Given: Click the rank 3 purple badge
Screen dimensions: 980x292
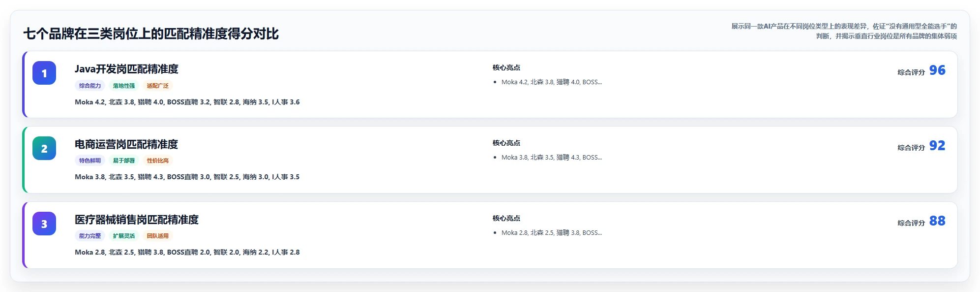Looking at the screenshot, I should pos(44,224).
